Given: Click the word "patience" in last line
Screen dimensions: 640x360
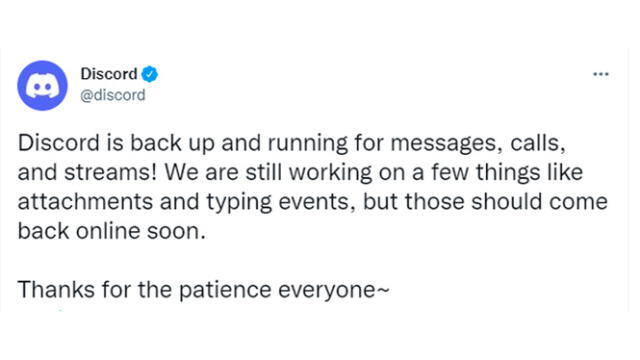Looking at the screenshot, I should tap(225, 291).
